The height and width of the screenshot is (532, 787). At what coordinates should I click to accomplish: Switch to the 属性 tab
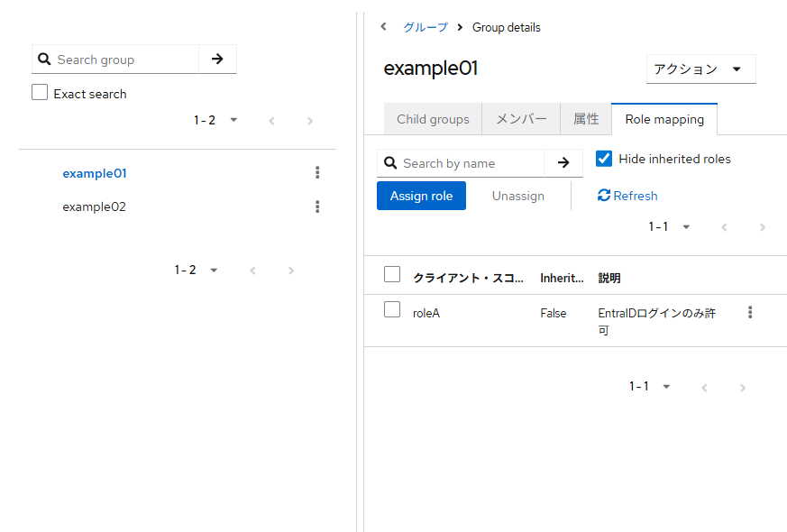click(586, 119)
